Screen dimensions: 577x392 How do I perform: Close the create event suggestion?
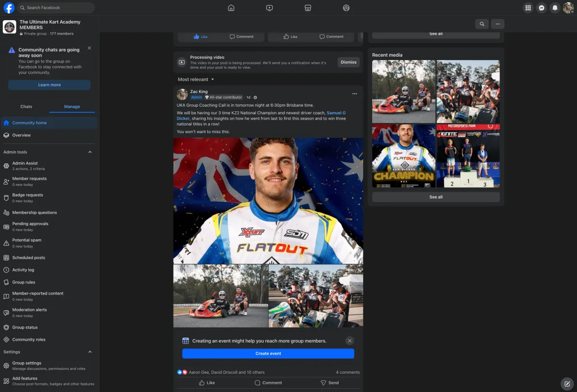click(x=350, y=341)
